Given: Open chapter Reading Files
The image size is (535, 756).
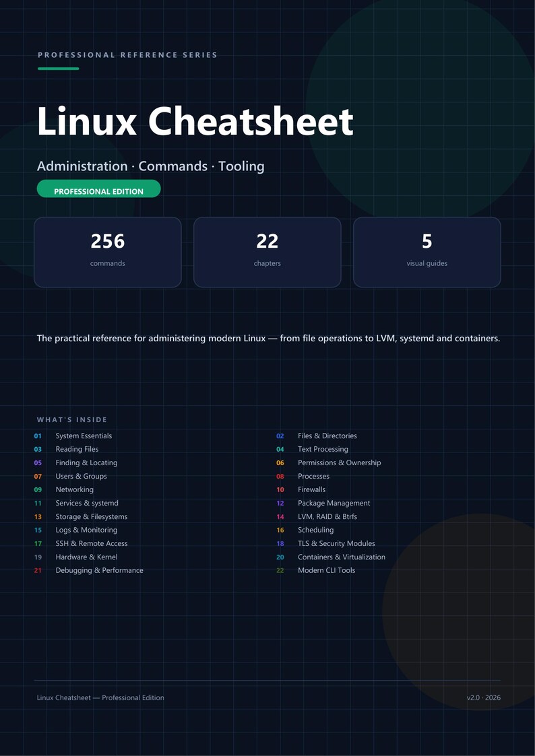Looking at the screenshot, I should pos(77,449).
